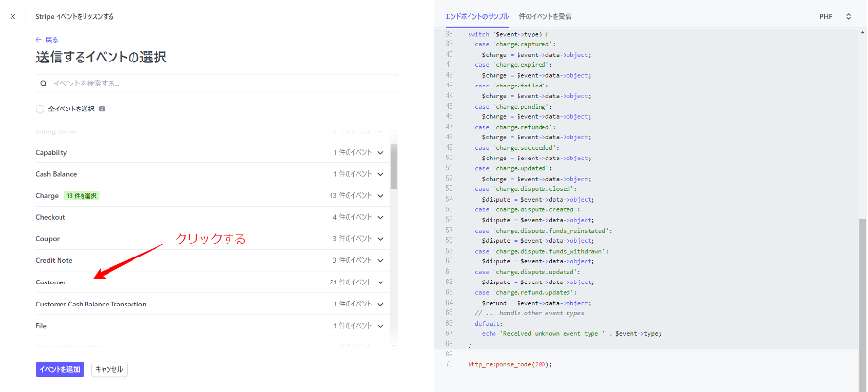Click info icon beside 全イベントを選択
This screenshot has height=392, width=868.
(x=102, y=109)
